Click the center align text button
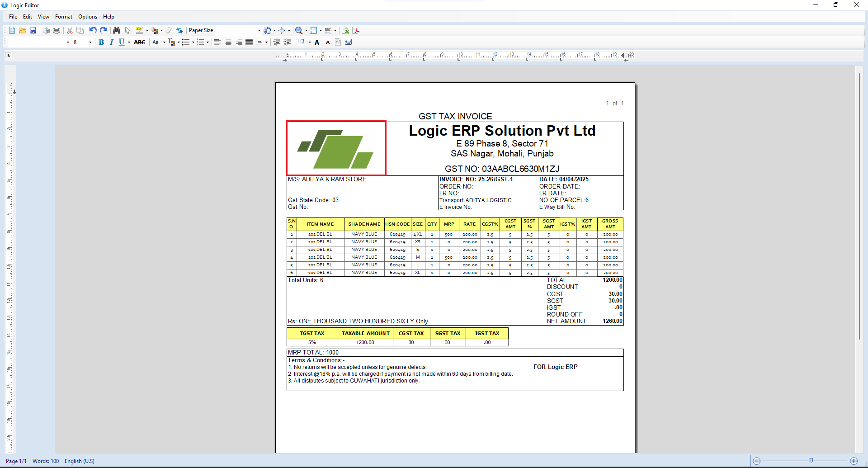868x468 pixels. coord(228,42)
